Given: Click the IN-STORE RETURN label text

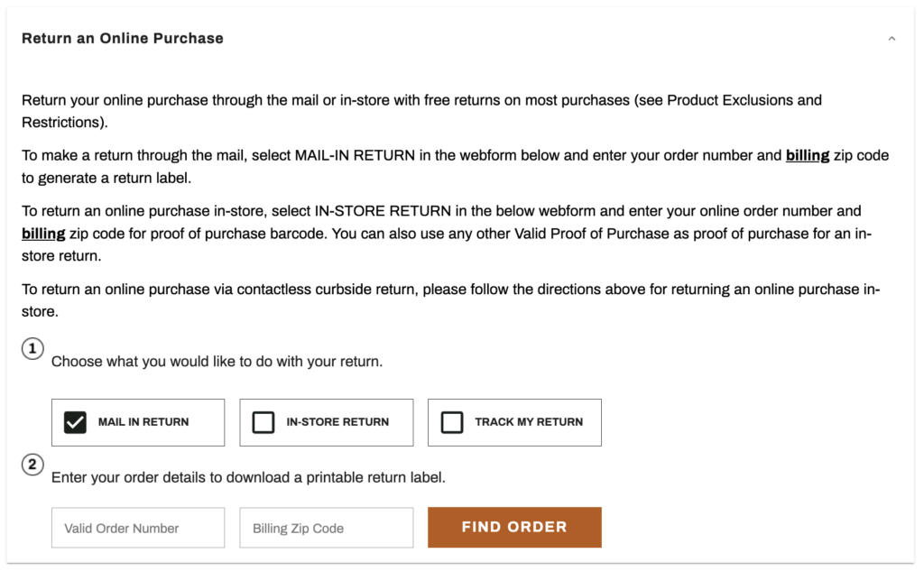Looking at the screenshot, I should tap(335, 421).
